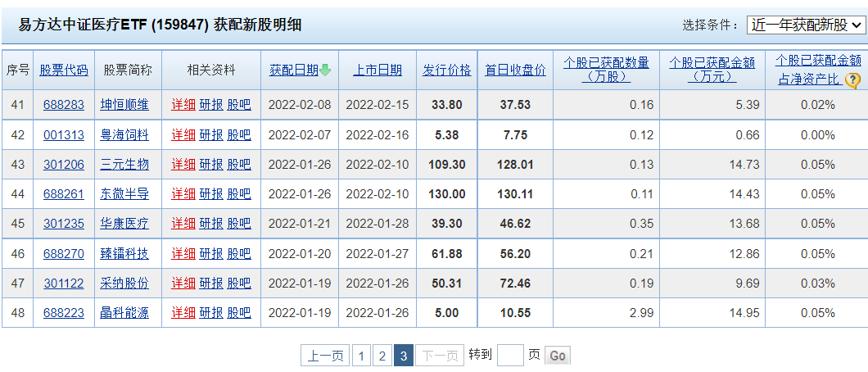Click 研报 for 华康医疗 row
The height and width of the screenshot is (372, 868).
(211, 224)
